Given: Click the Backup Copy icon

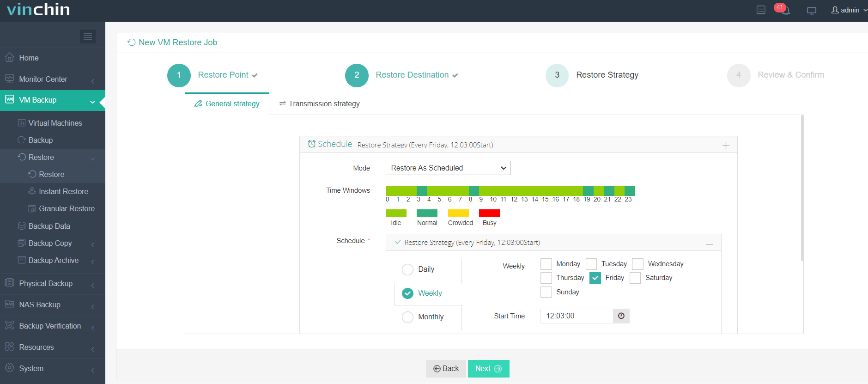Looking at the screenshot, I should tap(21, 243).
